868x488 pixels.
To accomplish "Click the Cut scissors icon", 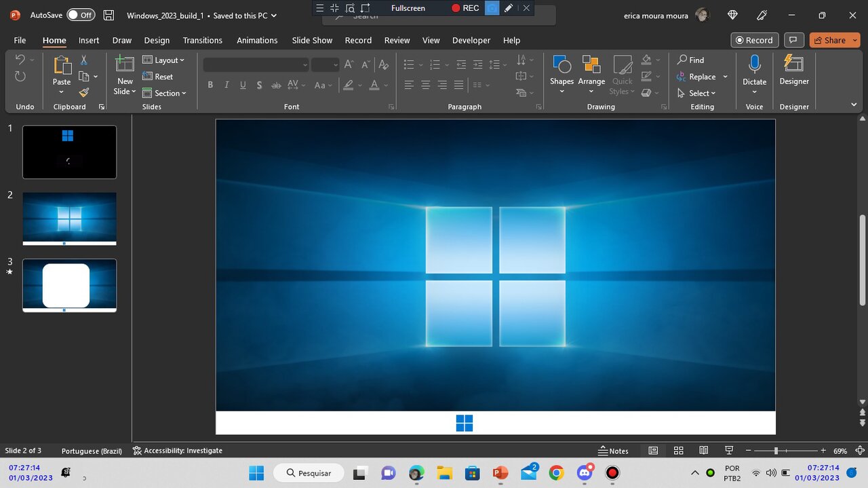I will pos(84,60).
